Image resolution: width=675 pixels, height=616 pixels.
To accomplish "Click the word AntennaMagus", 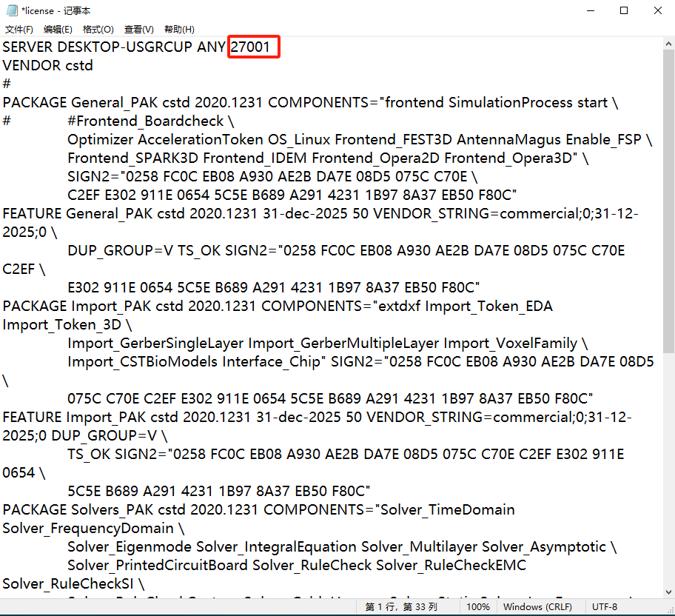I will pos(508,140).
